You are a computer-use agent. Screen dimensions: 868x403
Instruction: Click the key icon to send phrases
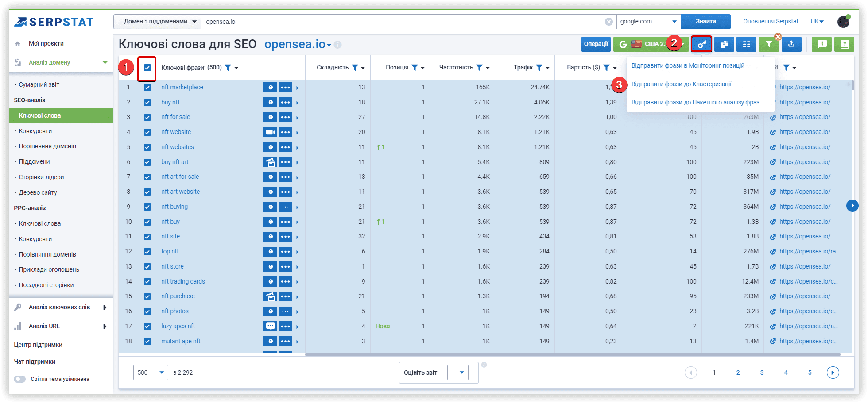[x=701, y=44]
